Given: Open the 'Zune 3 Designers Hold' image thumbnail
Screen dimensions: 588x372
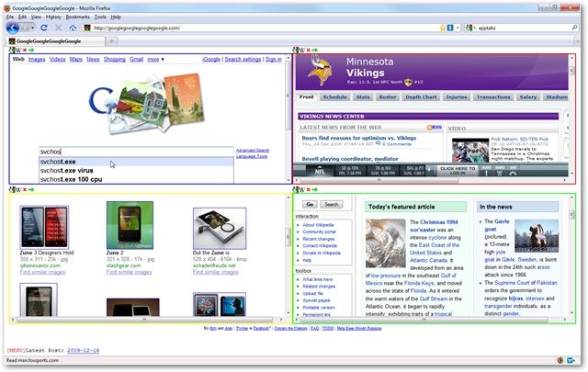Looking at the screenshot, I should coord(44,227).
